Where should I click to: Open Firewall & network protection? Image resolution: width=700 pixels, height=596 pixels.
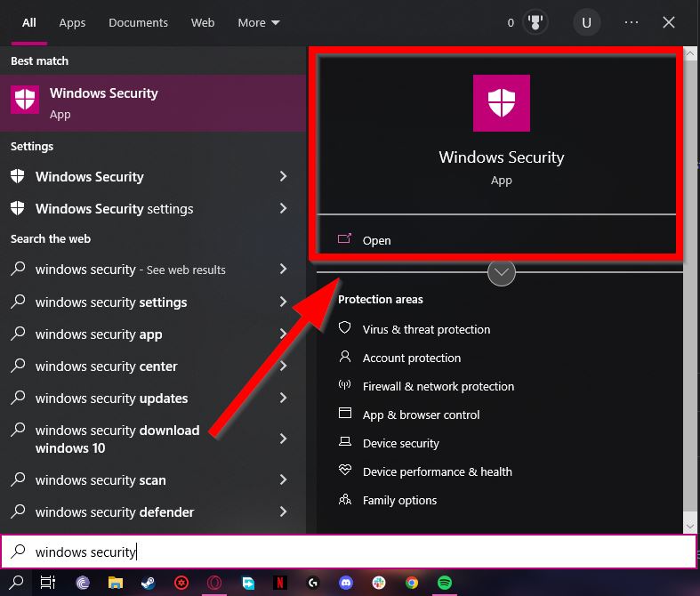coord(439,386)
